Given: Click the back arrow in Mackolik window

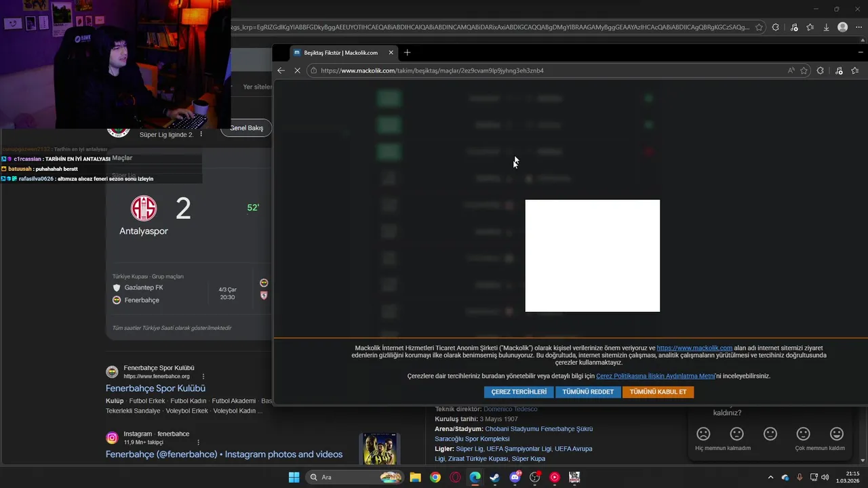Looking at the screenshot, I should coord(281,70).
